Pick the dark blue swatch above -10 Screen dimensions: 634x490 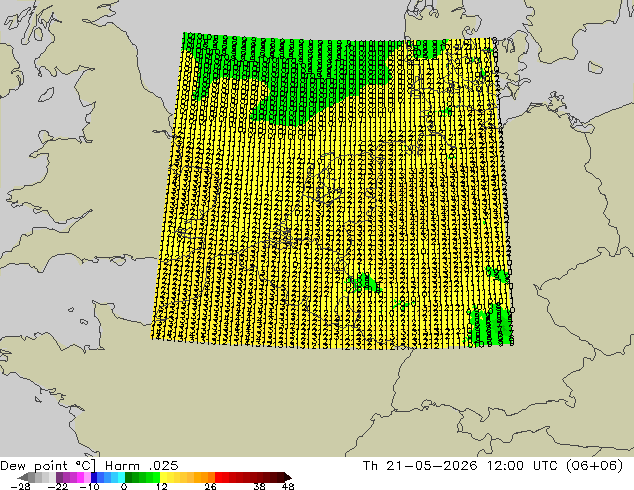tap(94, 477)
